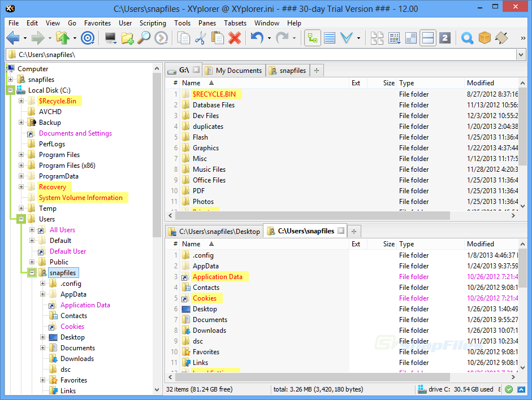Open the Undo dropdown arrow
This screenshot has height=400, width=532.
pos(269,38)
